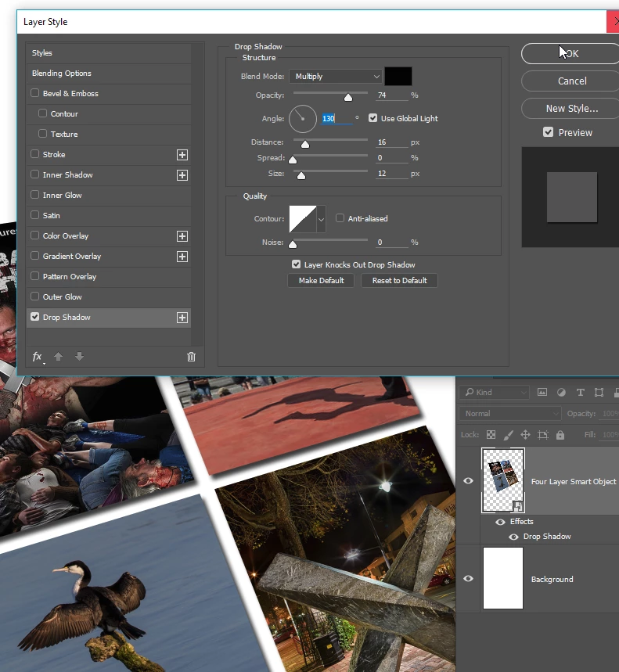Select Styles in the Layer Style list

(109, 52)
